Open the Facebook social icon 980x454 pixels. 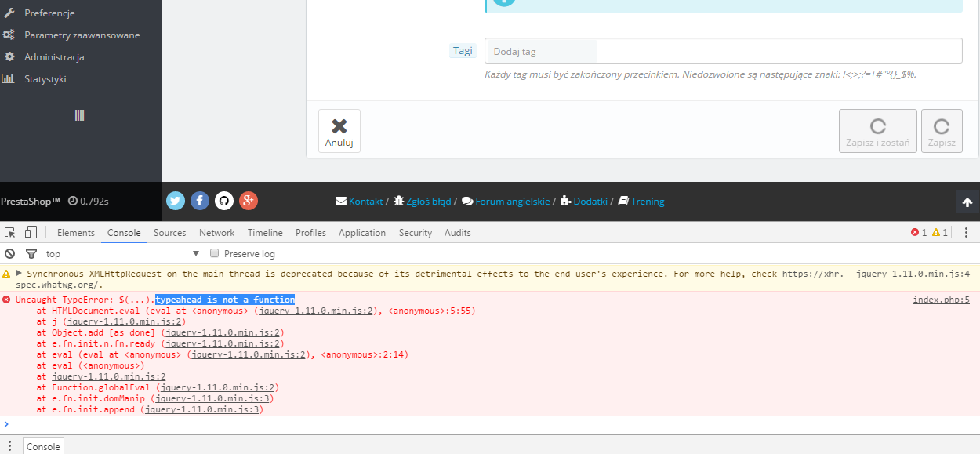click(x=200, y=201)
